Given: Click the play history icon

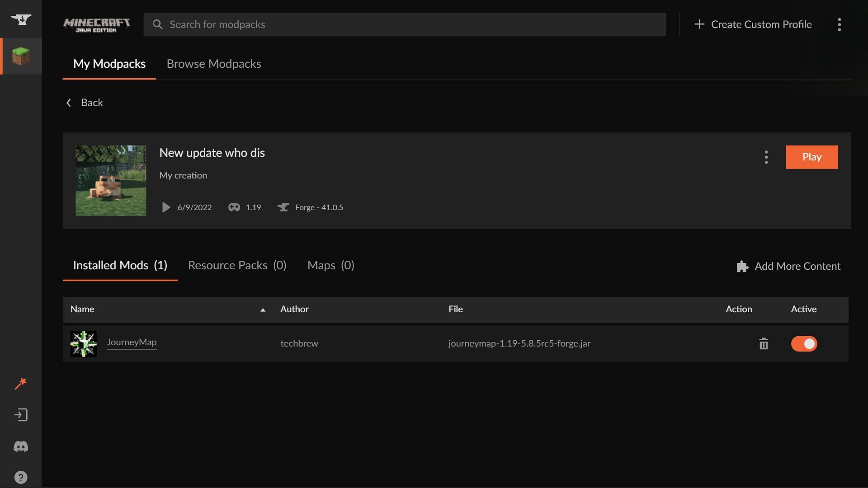Looking at the screenshot, I should (x=166, y=207).
